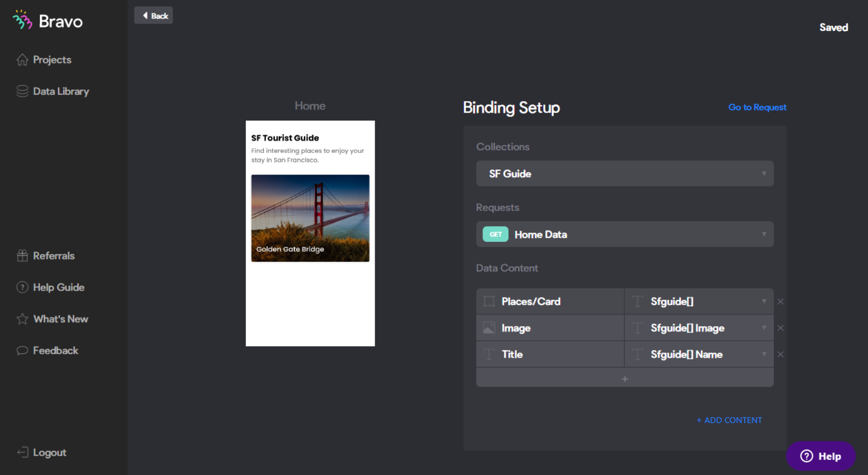Open the SF Guide collections dropdown
The width and height of the screenshot is (868, 475).
[764, 174]
